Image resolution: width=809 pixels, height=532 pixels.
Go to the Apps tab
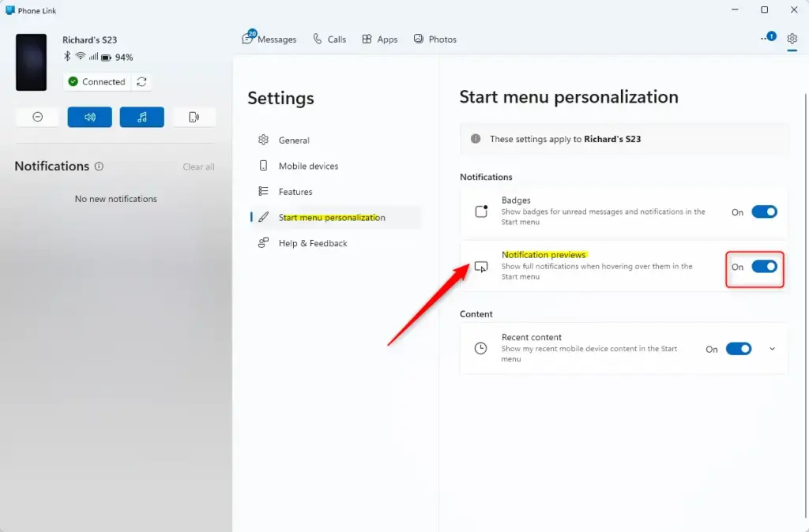pyautogui.click(x=380, y=39)
